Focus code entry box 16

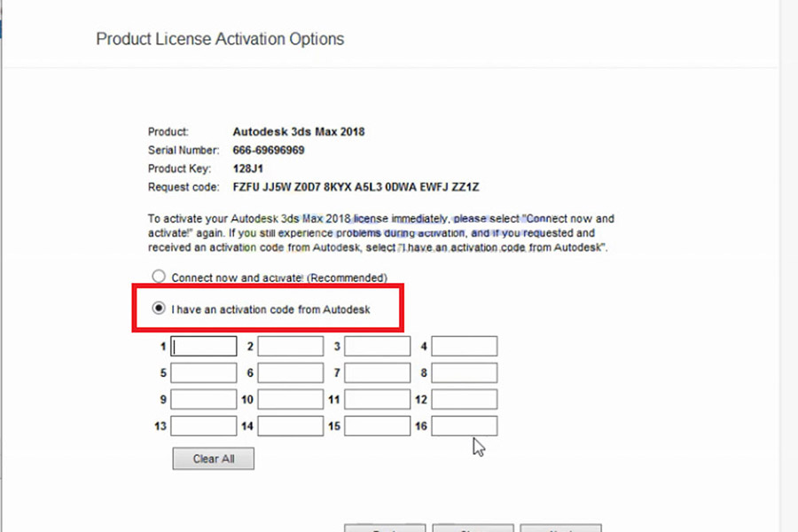pyautogui.click(x=465, y=426)
